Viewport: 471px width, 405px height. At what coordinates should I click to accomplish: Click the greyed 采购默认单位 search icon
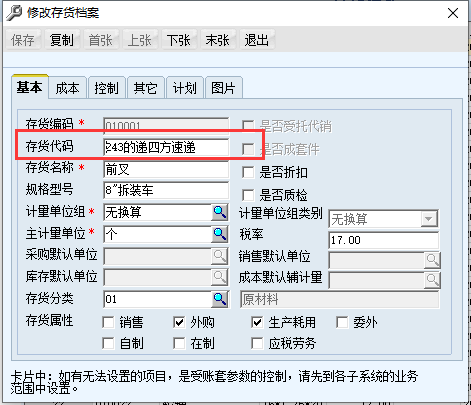(220, 256)
